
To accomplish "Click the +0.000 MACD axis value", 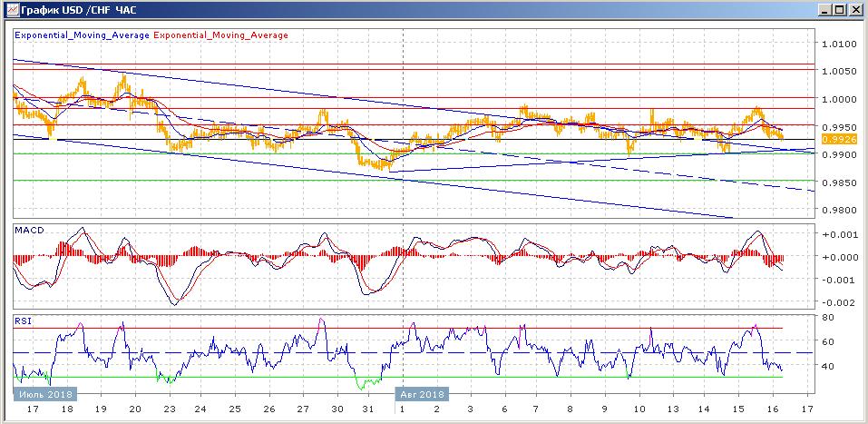I will (842, 257).
